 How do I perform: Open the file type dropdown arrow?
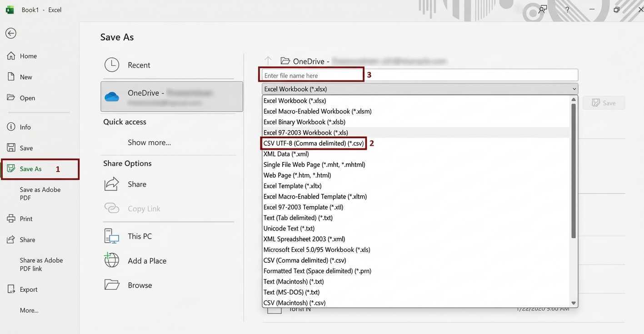tap(574, 89)
